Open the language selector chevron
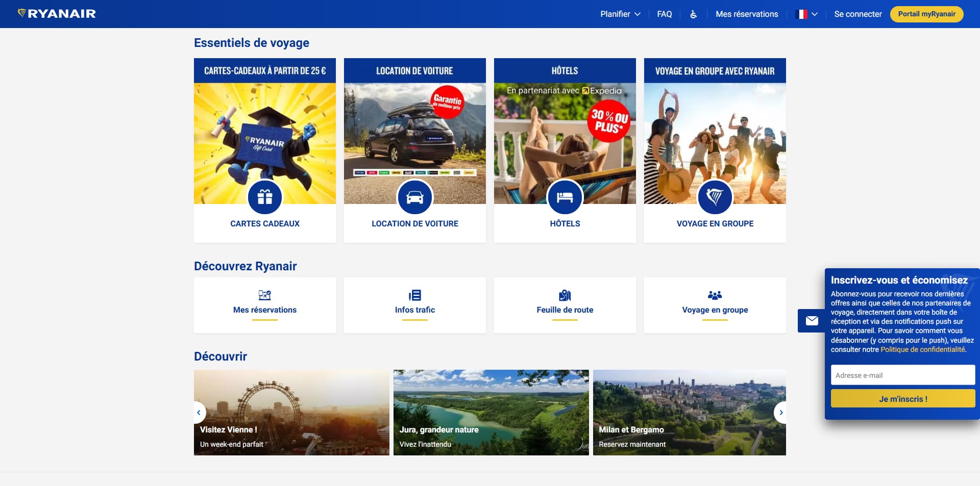This screenshot has width=980, height=486. pyautogui.click(x=815, y=14)
